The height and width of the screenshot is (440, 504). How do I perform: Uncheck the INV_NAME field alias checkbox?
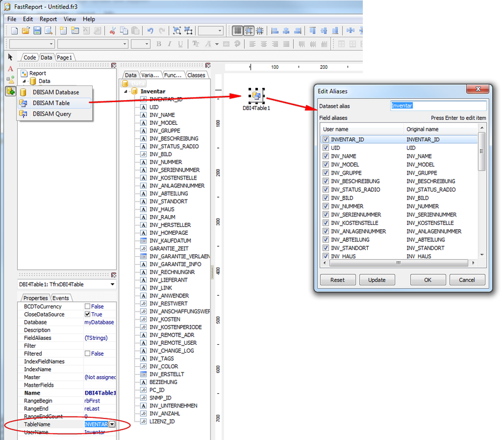coord(326,156)
